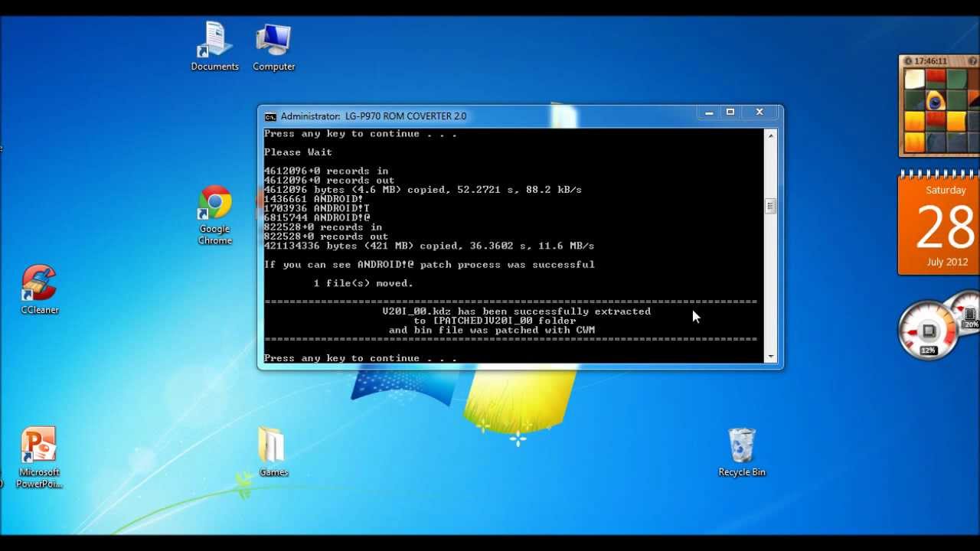
Task: Click the '6815744 ANDROID!@' line
Action: tap(317, 218)
